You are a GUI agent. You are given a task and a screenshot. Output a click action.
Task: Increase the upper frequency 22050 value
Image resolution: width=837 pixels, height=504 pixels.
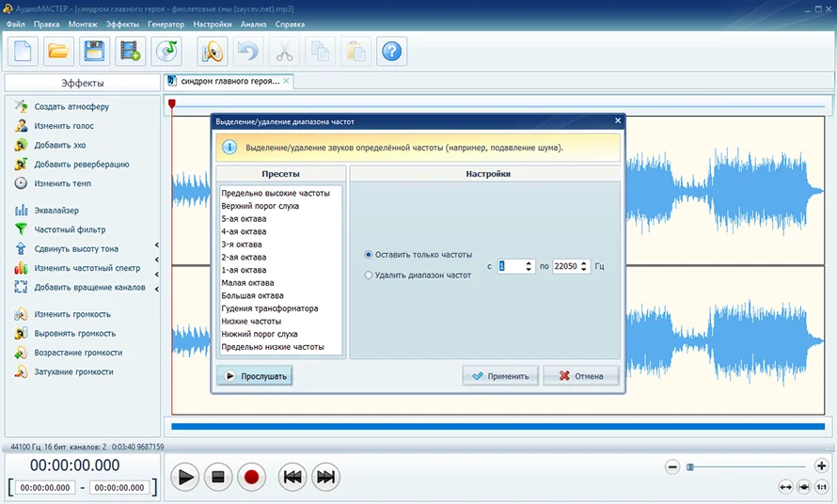pos(583,262)
